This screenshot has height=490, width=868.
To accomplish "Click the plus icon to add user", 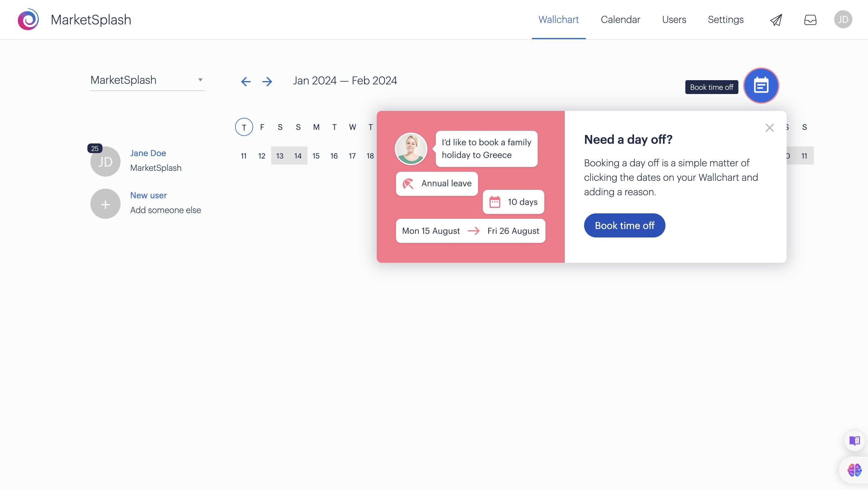I will pyautogui.click(x=105, y=204).
